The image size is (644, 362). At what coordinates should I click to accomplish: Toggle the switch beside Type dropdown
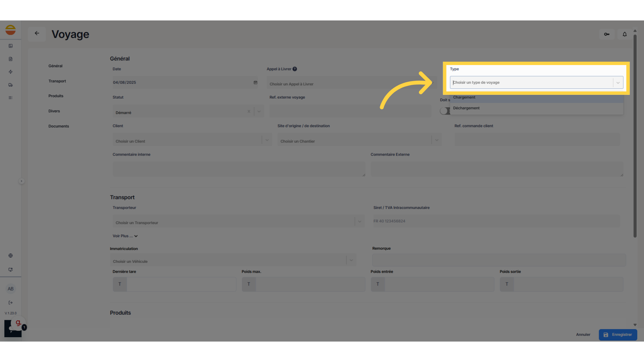click(444, 111)
